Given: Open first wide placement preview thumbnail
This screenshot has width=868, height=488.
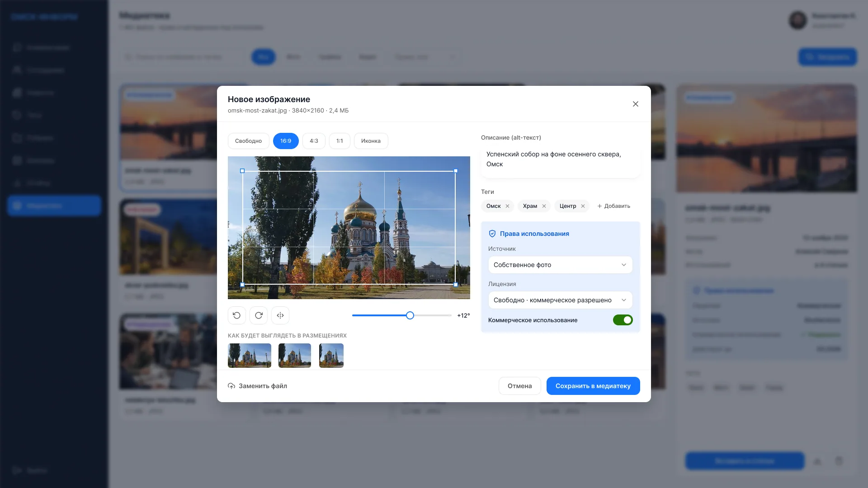Looking at the screenshot, I should click(x=250, y=356).
